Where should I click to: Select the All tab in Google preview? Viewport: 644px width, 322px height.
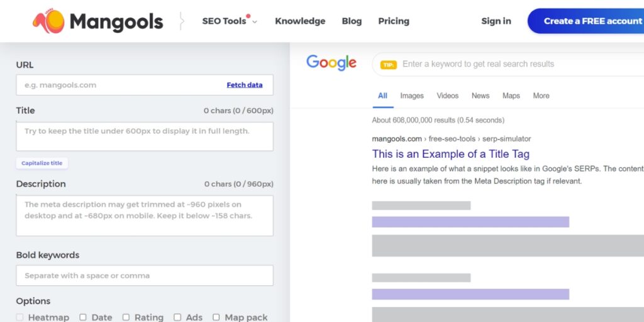[x=382, y=96]
